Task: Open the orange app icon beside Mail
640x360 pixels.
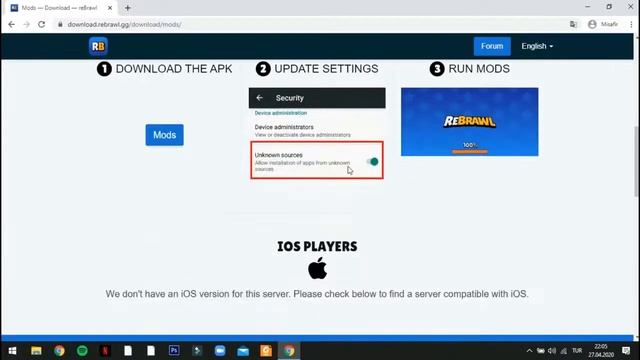Action: [x=266, y=351]
